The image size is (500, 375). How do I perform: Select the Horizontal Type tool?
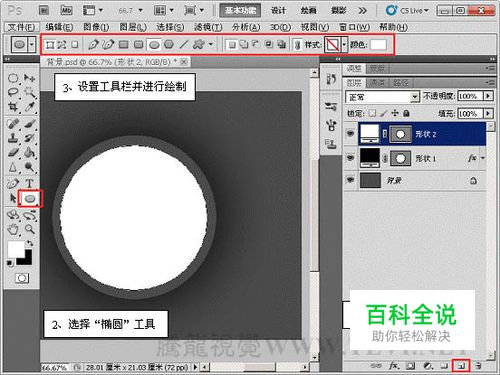point(29,183)
